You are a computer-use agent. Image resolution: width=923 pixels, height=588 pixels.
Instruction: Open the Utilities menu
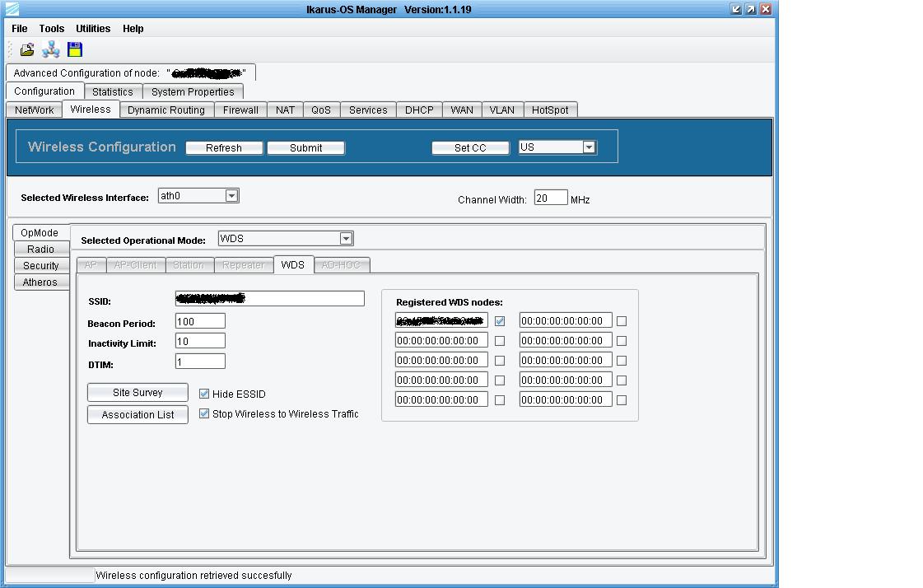tap(93, 28)
